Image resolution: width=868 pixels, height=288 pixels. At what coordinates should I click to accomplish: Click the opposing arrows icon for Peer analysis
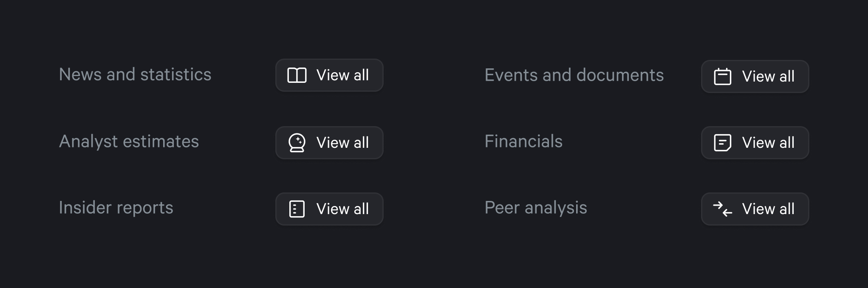coord(722,209)
